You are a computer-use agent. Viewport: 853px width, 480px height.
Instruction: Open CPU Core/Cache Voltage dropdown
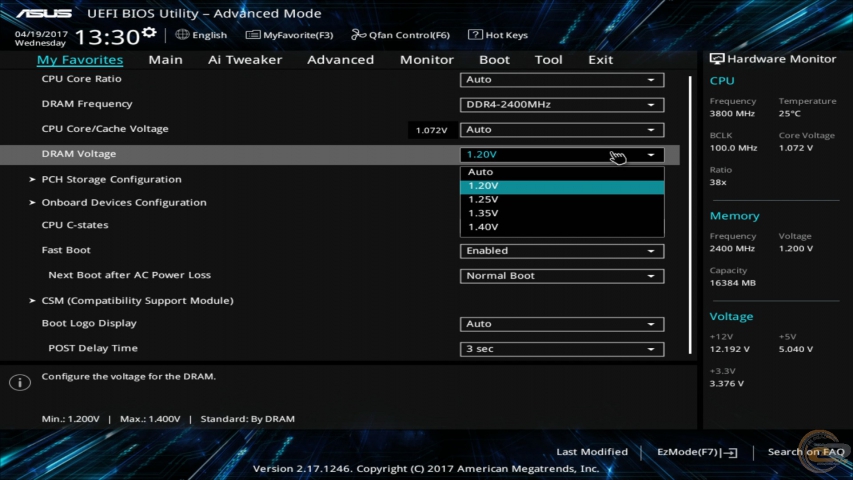click(x=562, y=130)
